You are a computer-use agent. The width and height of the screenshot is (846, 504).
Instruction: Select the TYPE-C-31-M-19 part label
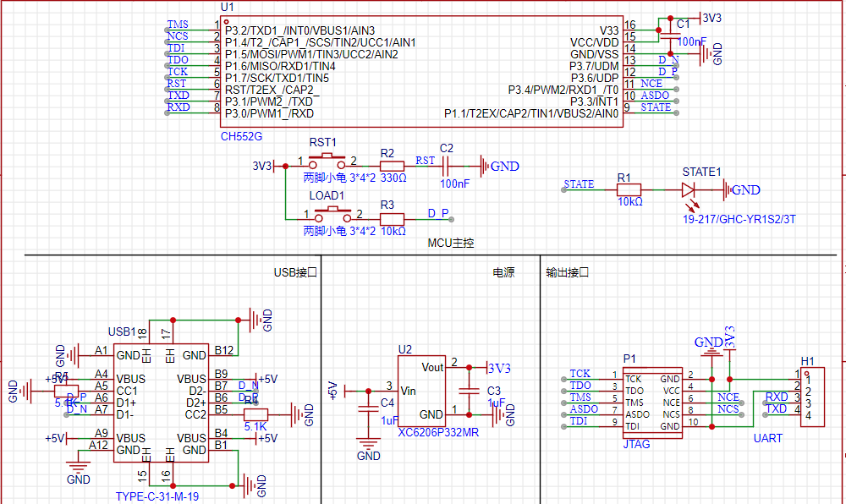tap(157, 496)
